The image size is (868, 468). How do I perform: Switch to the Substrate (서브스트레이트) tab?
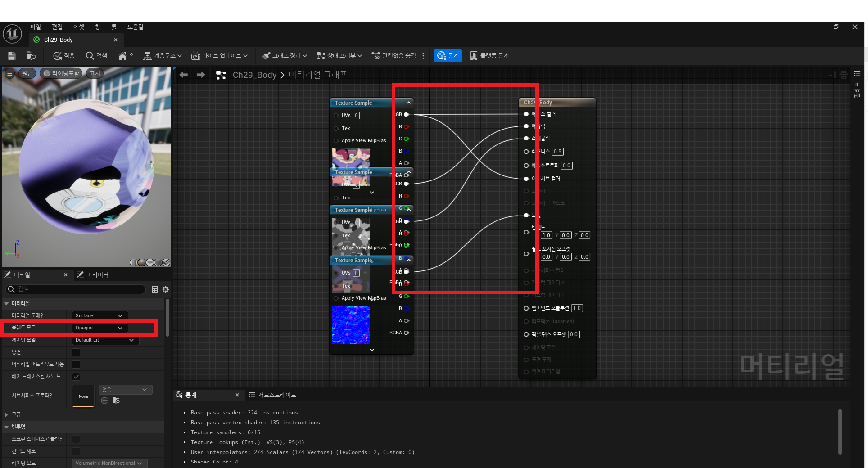point(272,395)
